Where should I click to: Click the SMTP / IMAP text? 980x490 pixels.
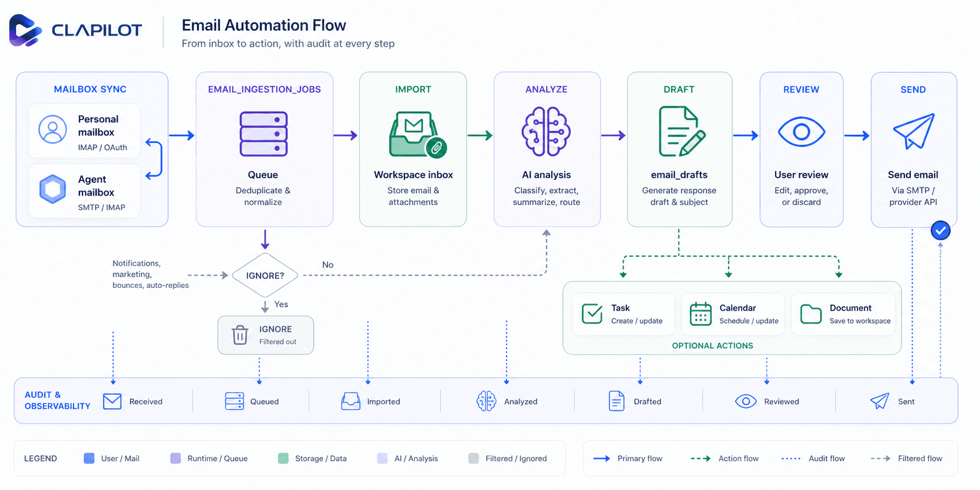(102, 208)
